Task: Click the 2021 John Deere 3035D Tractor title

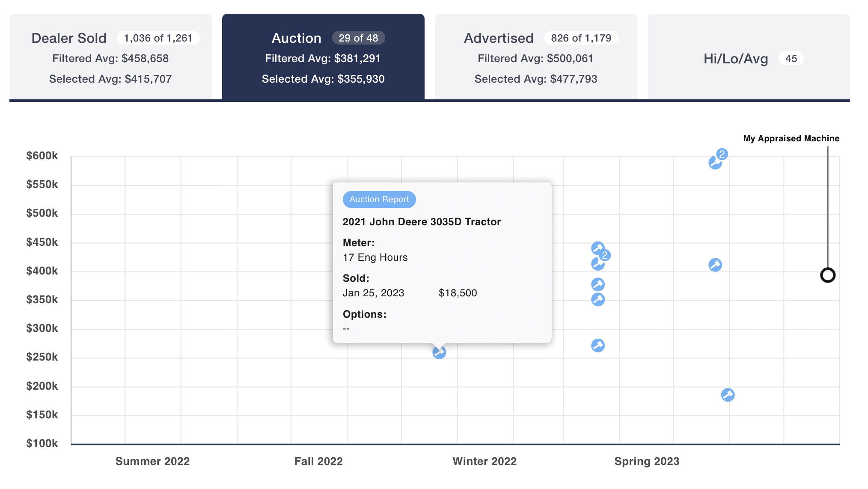Action: pos(422,221)
